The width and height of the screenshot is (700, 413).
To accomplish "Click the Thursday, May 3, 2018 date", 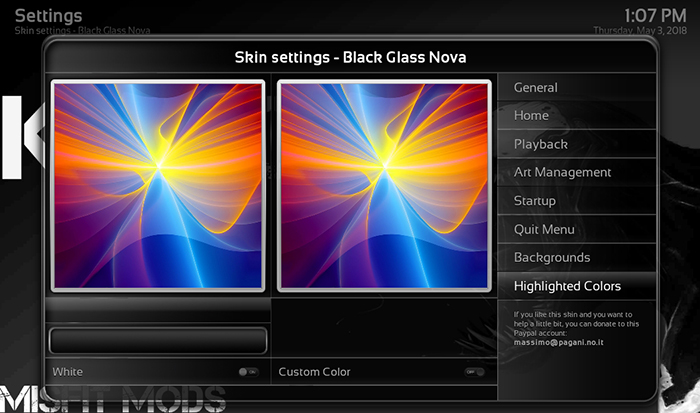I will point(640,30).
